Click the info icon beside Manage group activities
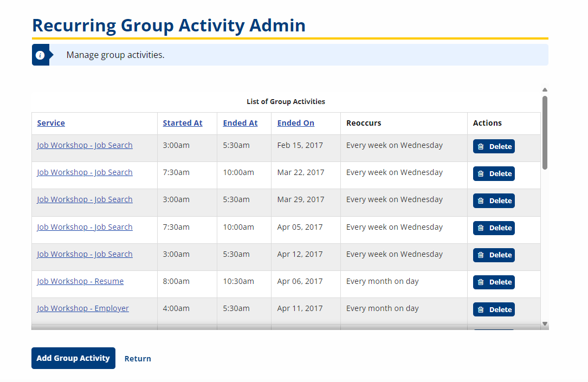Viewport: 588px width, 382px height. point(40,55)
